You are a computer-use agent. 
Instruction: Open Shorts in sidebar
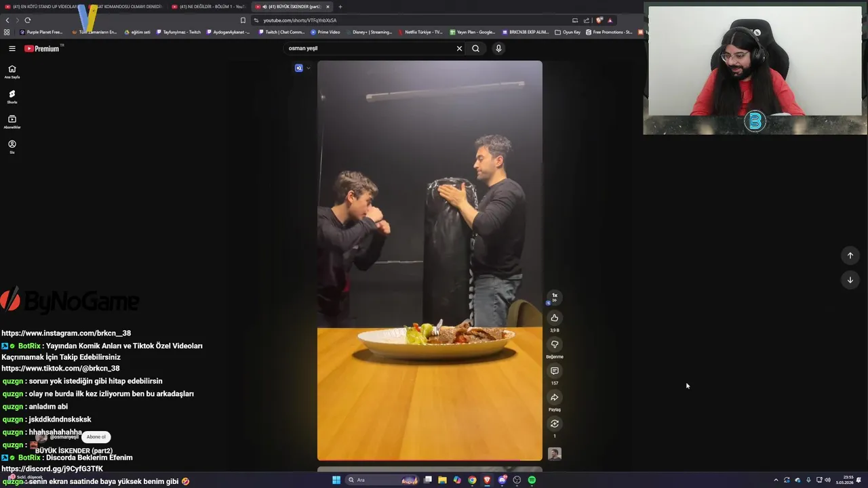click(12, 97)
